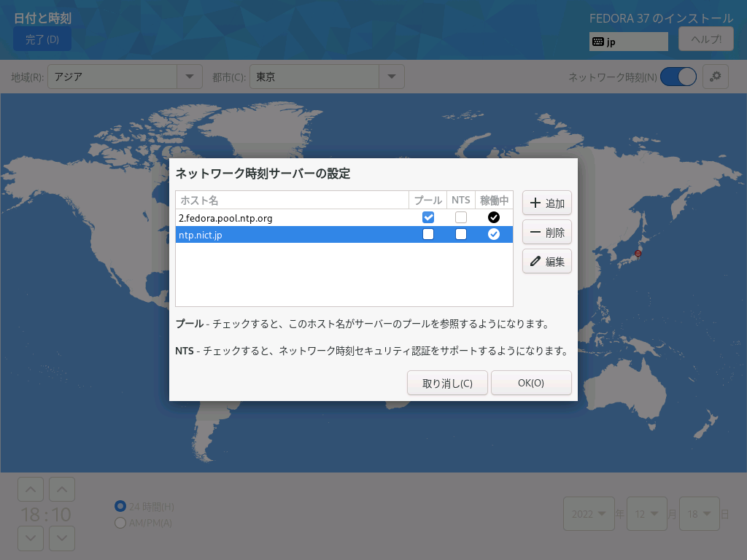Select the ntp.nict.jp host row

click(x=344, y=235)
